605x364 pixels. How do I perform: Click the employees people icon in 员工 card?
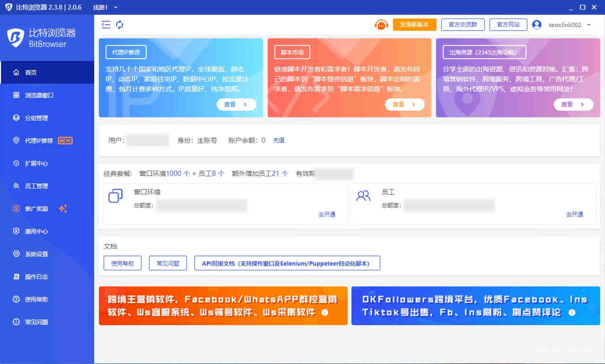[363, 196]
